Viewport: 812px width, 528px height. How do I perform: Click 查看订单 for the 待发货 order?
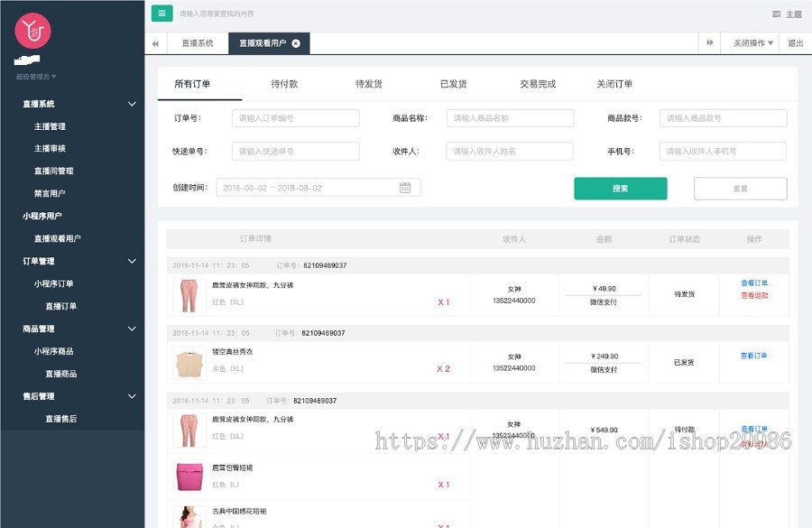754,283
